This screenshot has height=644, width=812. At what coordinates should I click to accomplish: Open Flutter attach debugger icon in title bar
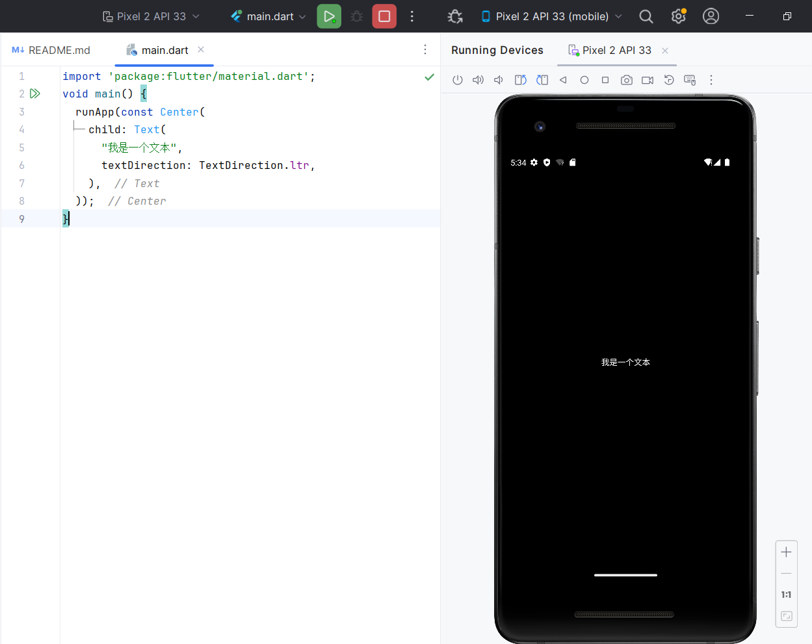455,16
